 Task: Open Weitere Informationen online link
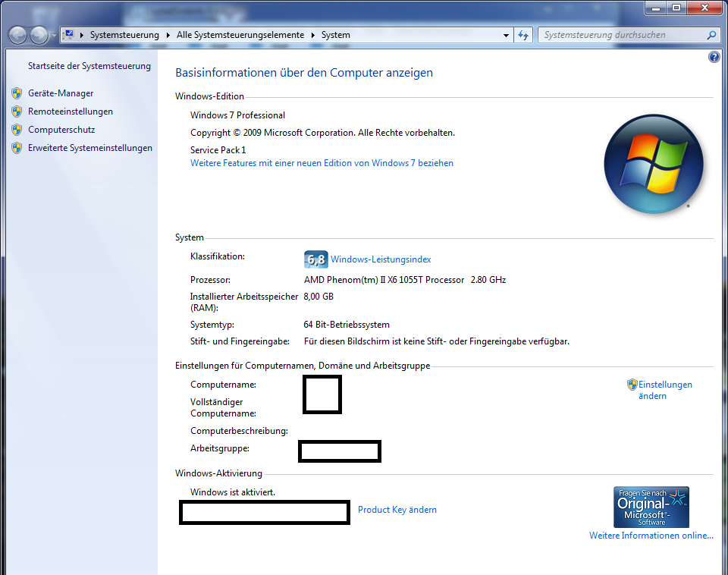tap(651, 536)
